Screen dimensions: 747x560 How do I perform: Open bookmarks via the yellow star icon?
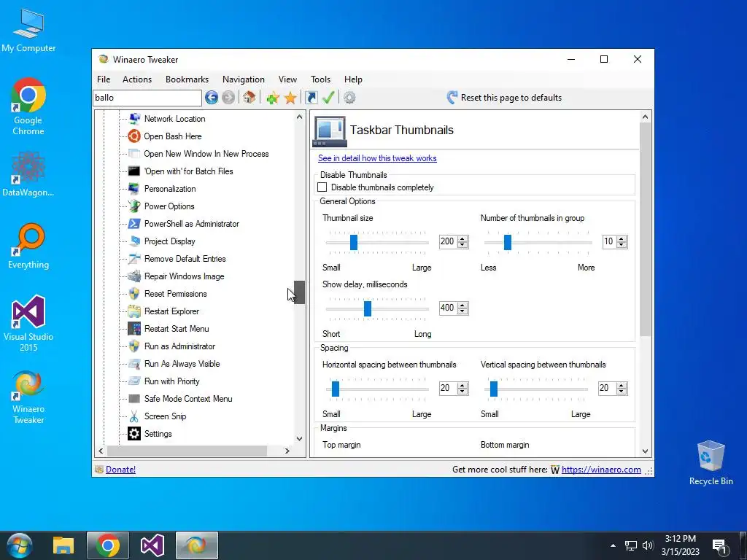(x=290, y=98)
